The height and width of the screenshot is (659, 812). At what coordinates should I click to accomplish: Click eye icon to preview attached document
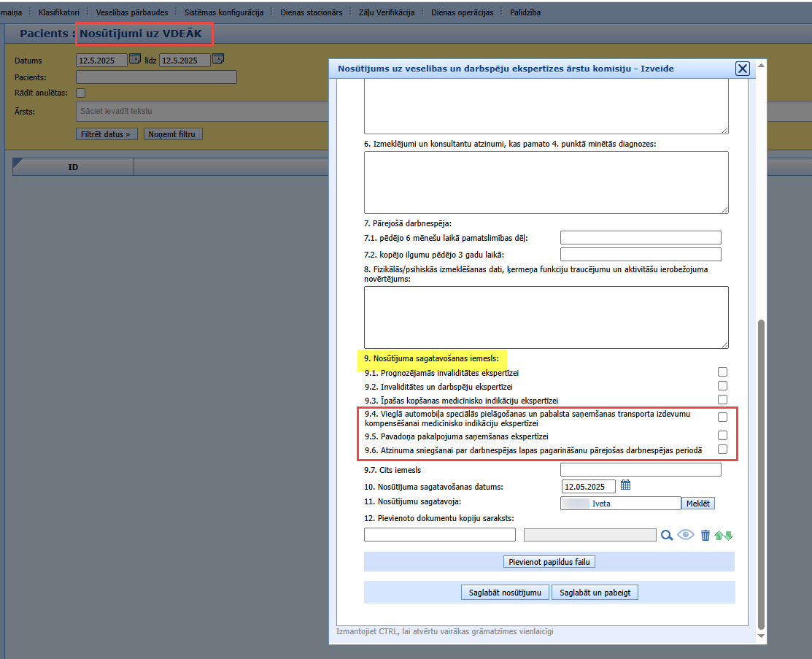coord(686,535)
